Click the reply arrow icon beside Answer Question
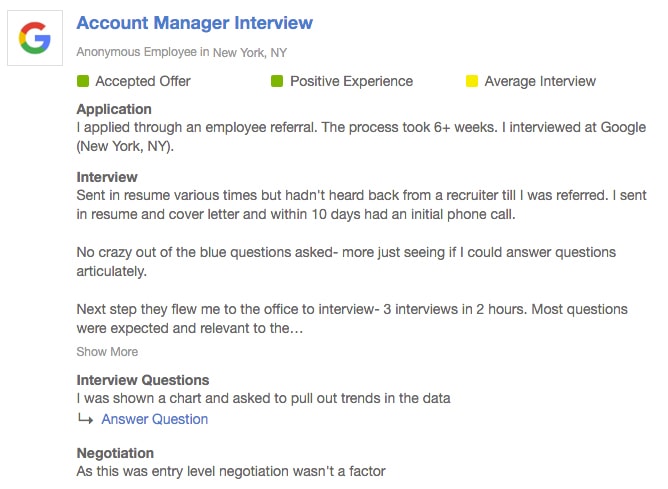 click(x=85, y=419)
